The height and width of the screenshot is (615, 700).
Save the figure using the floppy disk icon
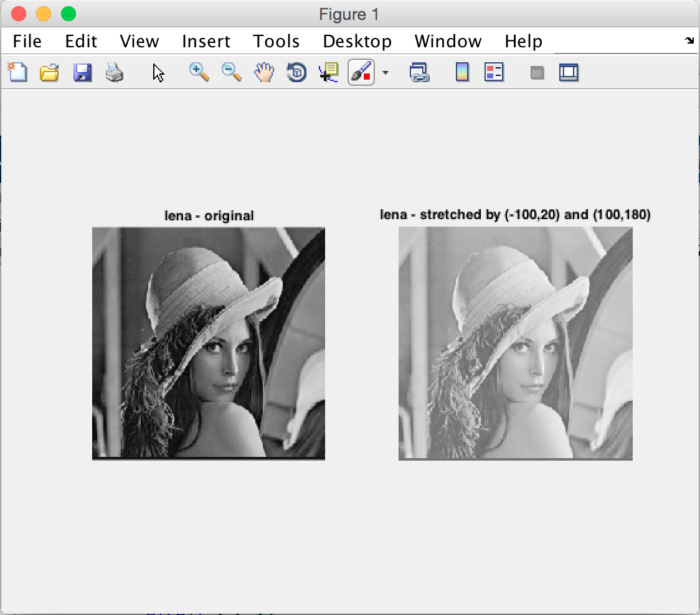tap(82, 72)
